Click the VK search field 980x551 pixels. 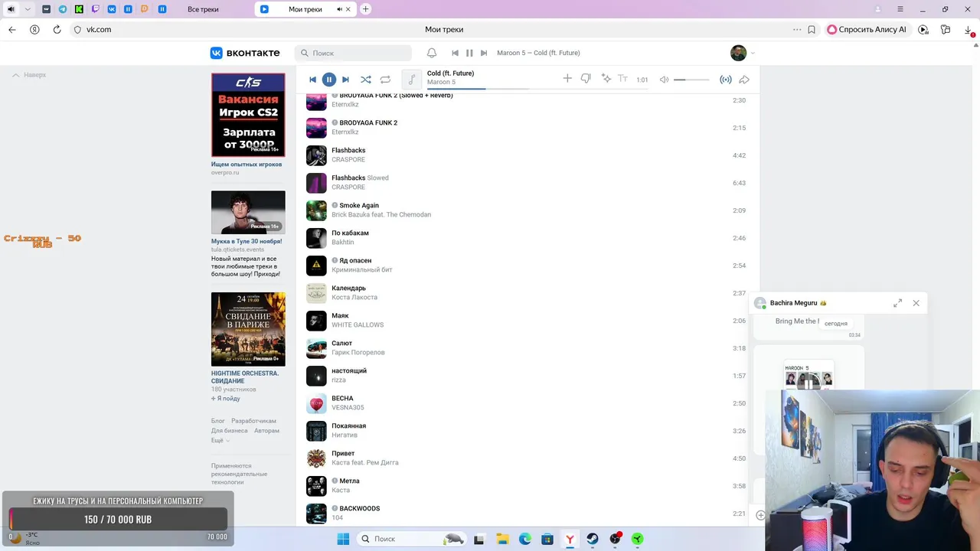pos(353,53)
